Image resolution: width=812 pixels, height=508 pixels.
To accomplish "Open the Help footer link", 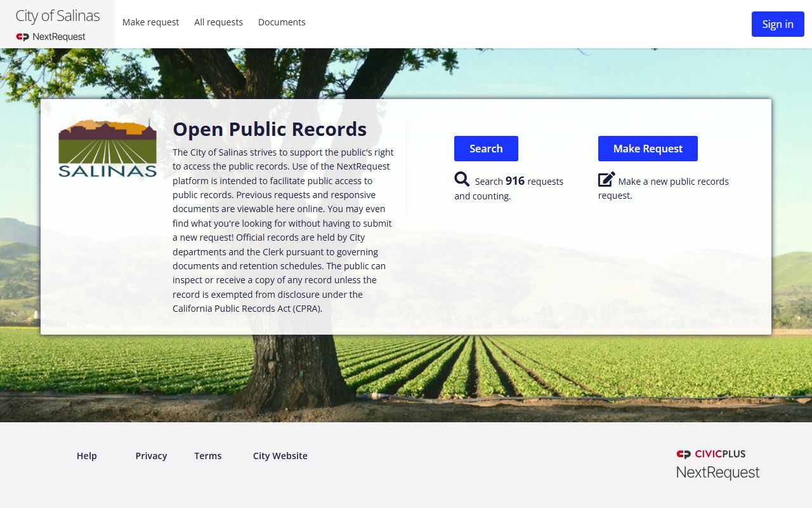I will 87,456.
